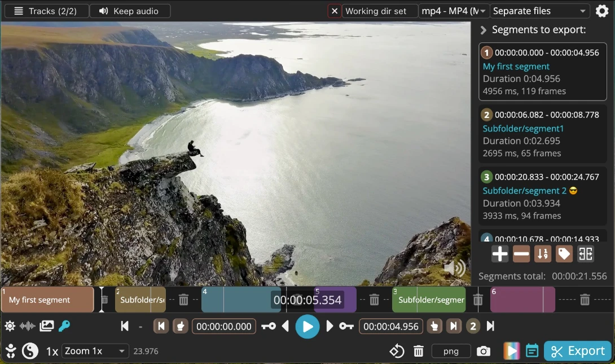The image size is (615, 364).
Task: Click trash icon after segment 5 on timeline
Action: (x=374, y=300)
